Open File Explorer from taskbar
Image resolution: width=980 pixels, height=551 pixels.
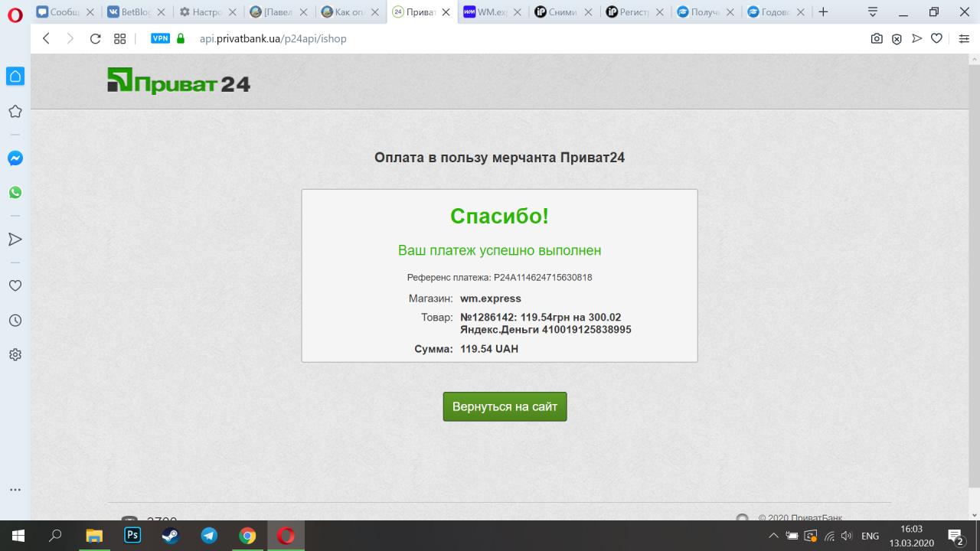[x=93, y=536]
